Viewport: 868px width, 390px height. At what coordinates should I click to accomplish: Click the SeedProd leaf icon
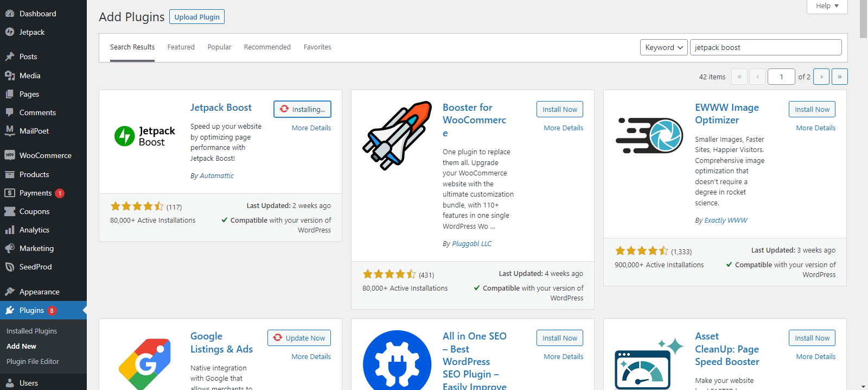10,267
